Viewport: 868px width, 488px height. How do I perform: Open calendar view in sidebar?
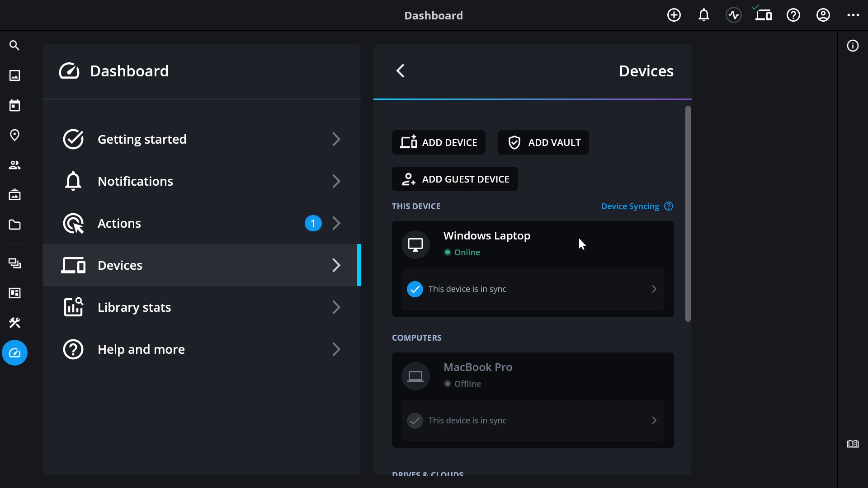14,105
